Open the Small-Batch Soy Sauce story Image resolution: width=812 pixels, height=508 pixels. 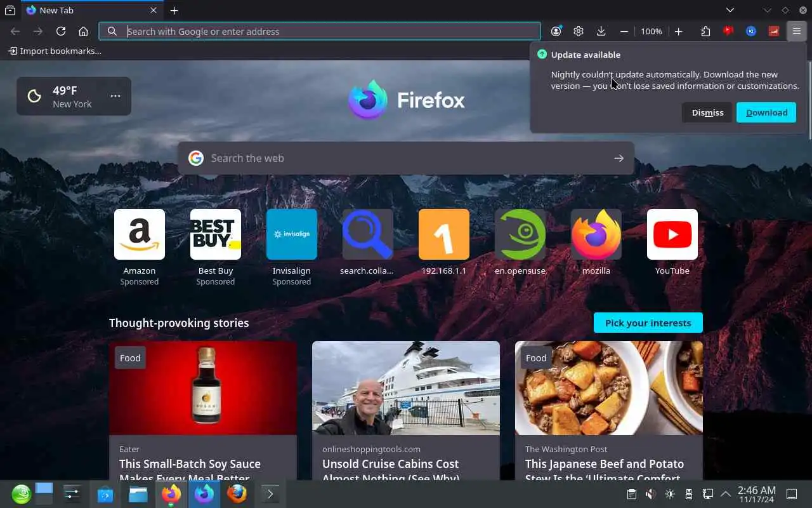click(203, 411)
